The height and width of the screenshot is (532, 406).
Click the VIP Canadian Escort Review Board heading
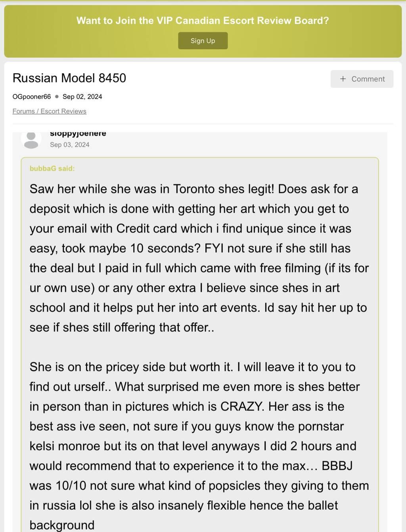click(x=203, y=21)
